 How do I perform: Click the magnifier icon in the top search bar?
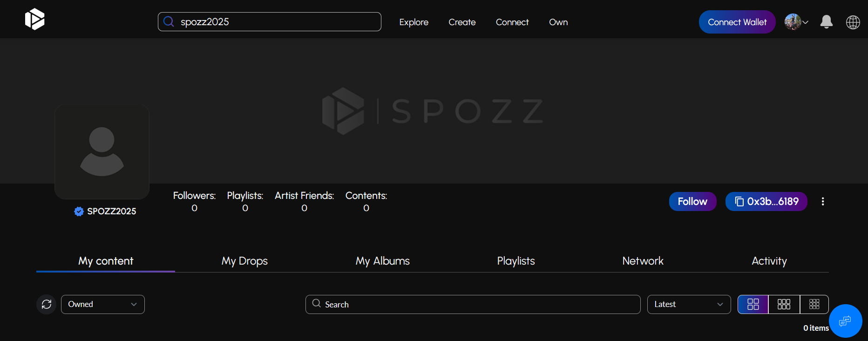point(169,22)
